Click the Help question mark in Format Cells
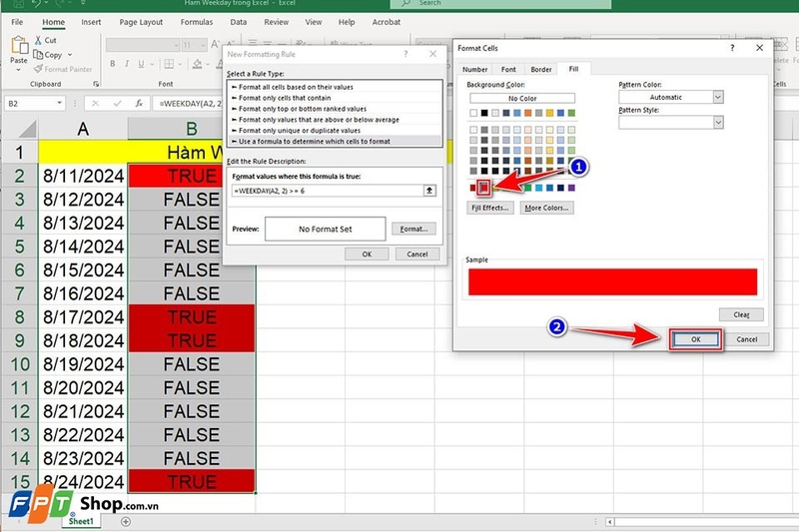The image size is (799, 532). click(732, 48)
